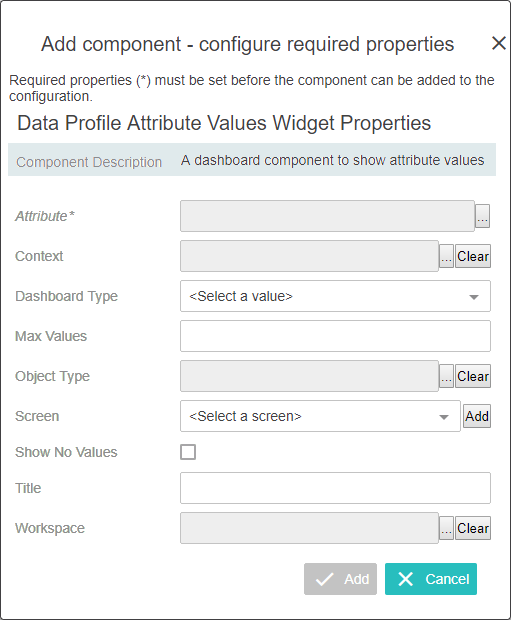Screen dimensions: 511x620
Task: Click the dropdown arrow in Dashboard Type
Action: [474, 297]
